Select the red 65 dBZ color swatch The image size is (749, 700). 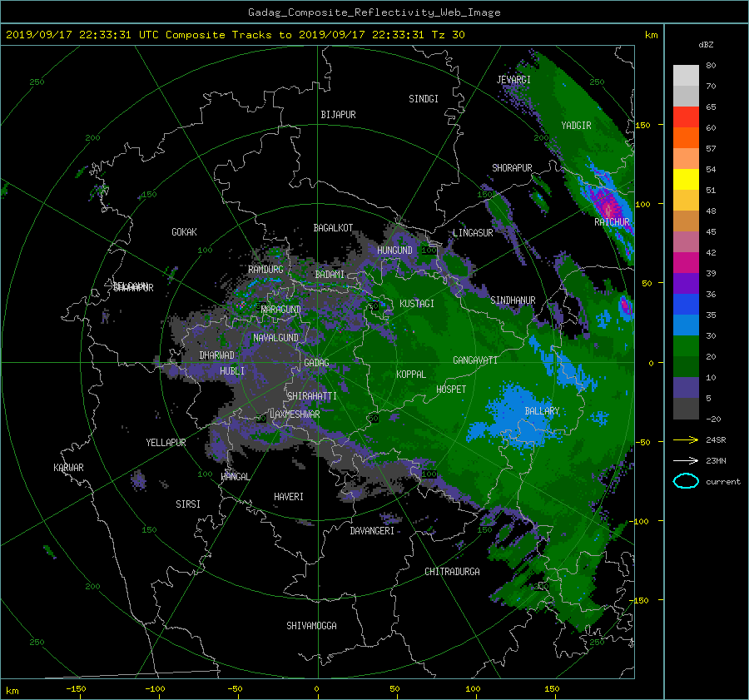tap(686, 117)
